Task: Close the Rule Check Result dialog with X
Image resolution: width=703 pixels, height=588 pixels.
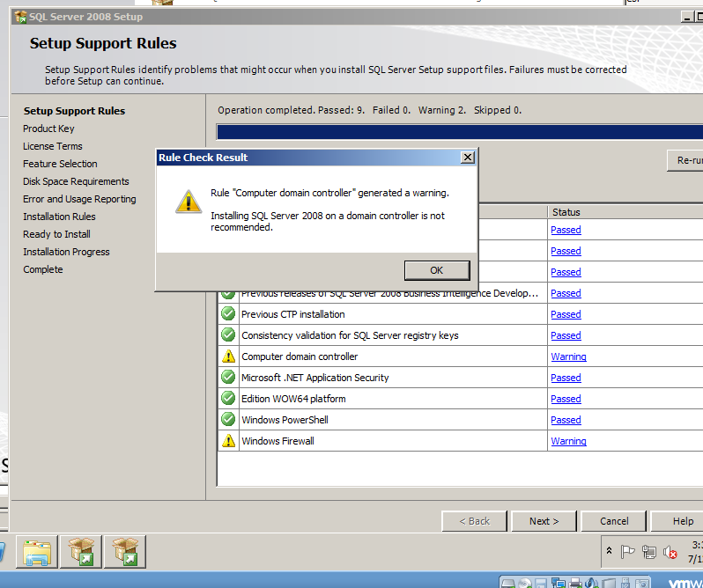Action: pyautogui.click(x=468, y=158)
